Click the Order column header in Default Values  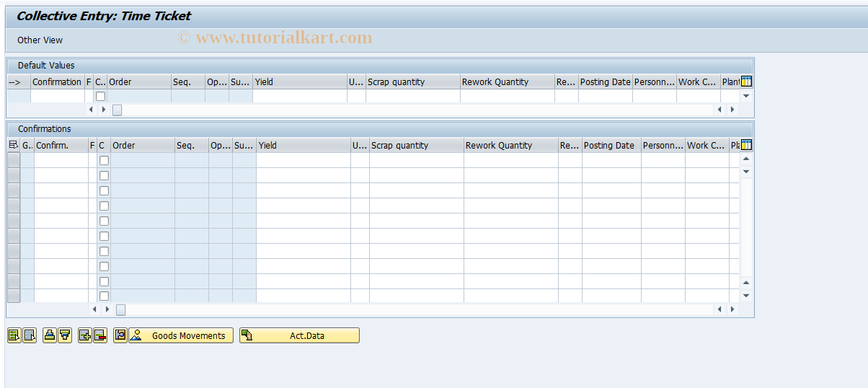point(139,81)
